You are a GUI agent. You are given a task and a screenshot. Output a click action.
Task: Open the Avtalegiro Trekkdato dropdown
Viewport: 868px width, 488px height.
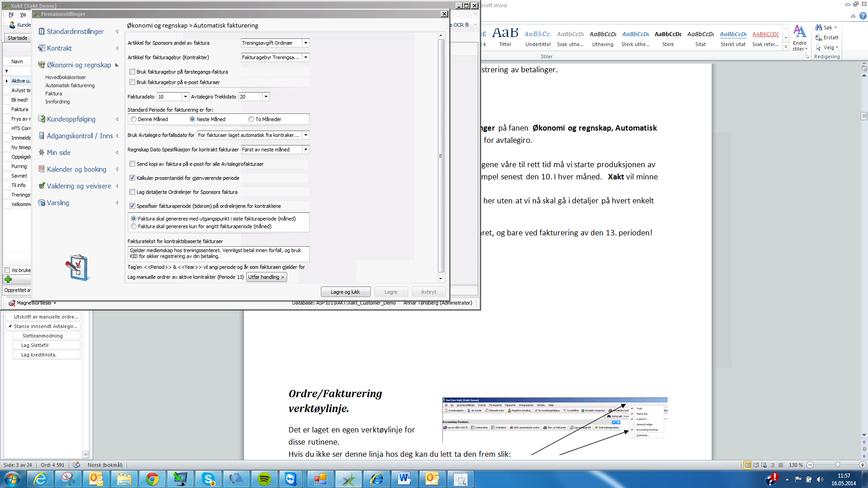click(266, 97)
